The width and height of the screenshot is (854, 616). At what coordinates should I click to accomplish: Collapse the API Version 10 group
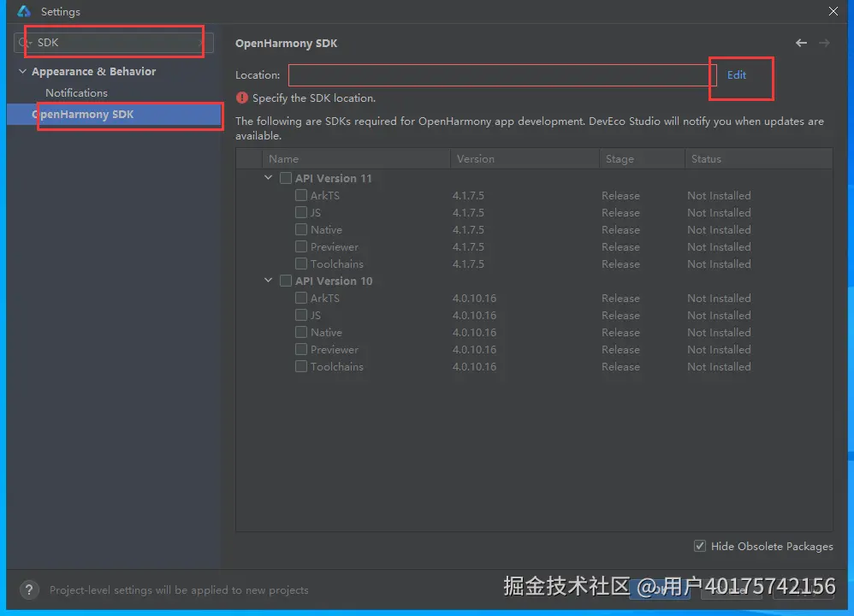(x=268, y=280)
